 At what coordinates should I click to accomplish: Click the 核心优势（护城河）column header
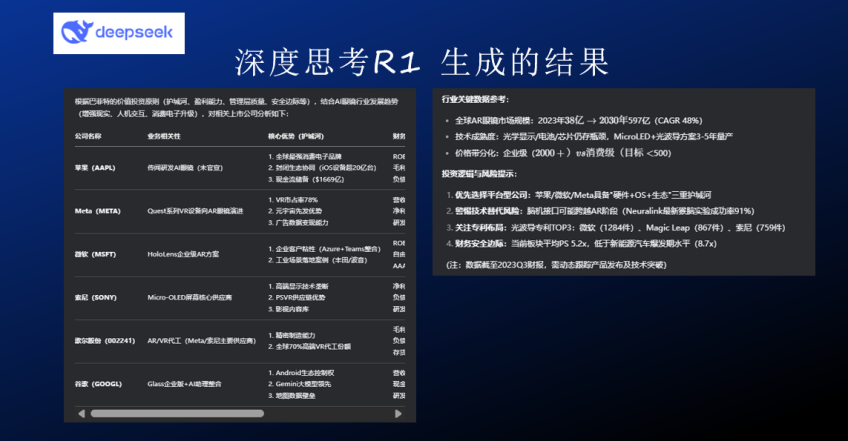pos(296,136)
